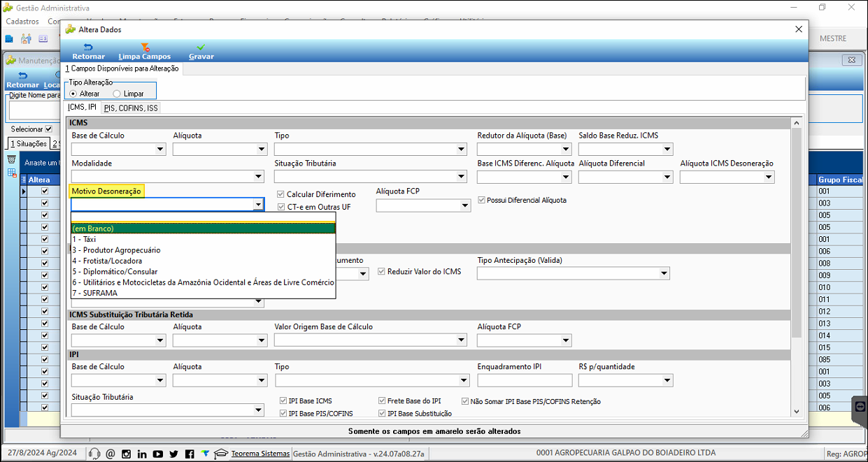The height and width of the screenshot is (462, 868).
Task: Choose 3 - Produtor Agropecuário option
Action: pyautogui.click(x=203, y=250)
